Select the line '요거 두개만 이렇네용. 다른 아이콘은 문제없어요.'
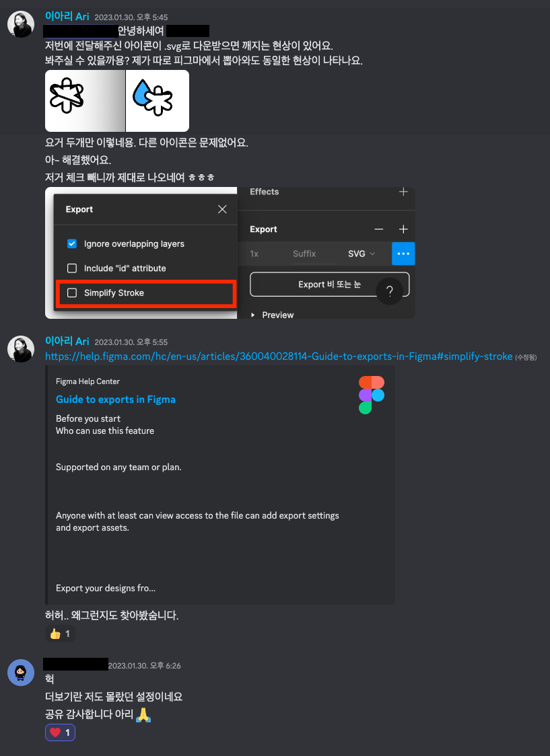550x756 pixels. (147, 143)
